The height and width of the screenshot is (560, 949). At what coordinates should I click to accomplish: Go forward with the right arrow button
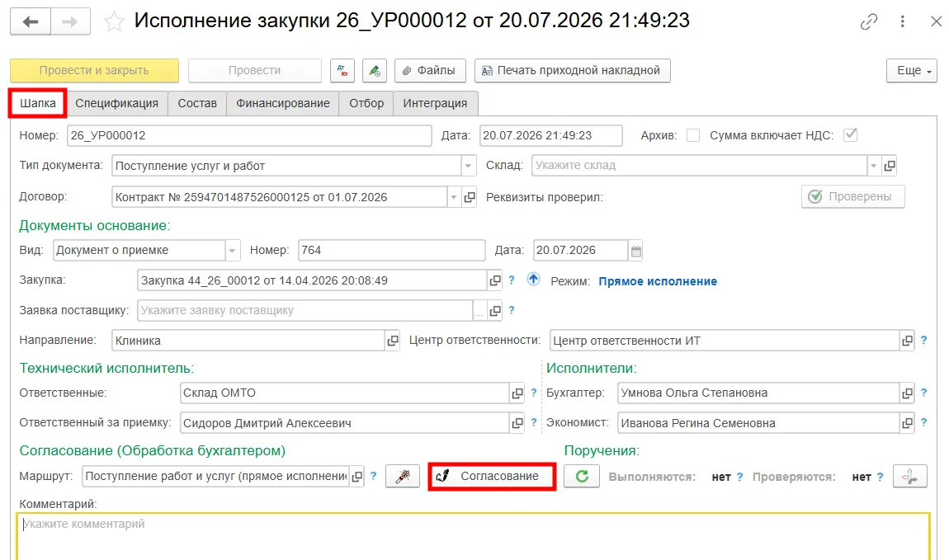coord(70,21)
